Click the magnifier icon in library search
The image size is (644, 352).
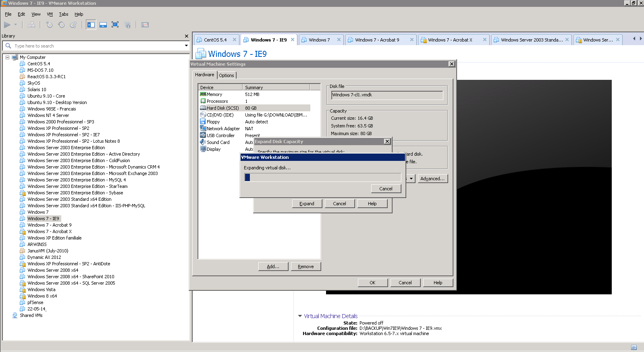click(8, 46)
